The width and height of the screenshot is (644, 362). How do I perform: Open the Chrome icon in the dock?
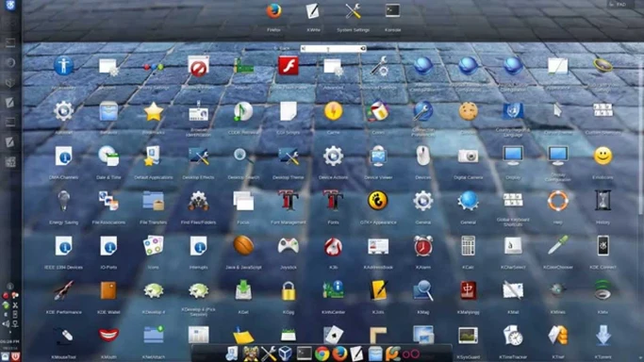322,354
